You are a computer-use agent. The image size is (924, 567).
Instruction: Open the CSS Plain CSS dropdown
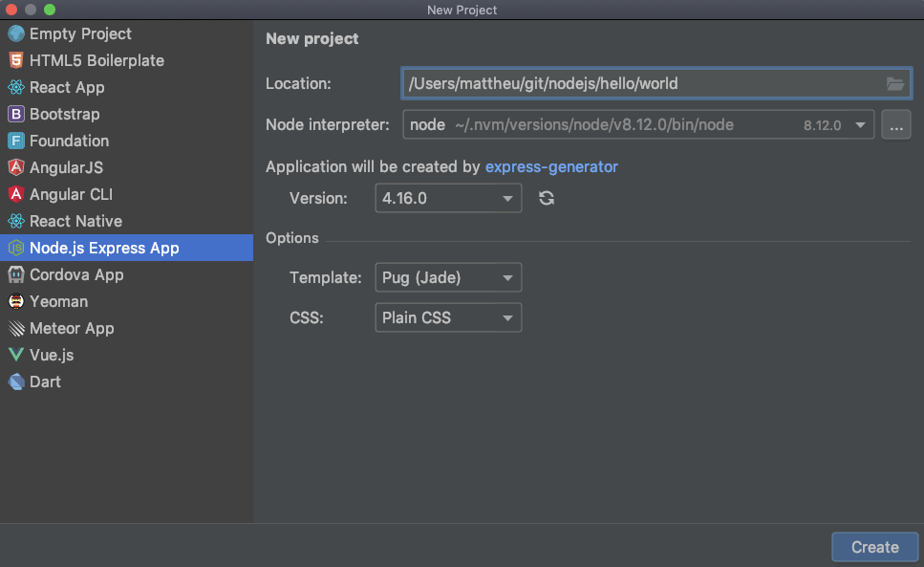coord(448,317)
